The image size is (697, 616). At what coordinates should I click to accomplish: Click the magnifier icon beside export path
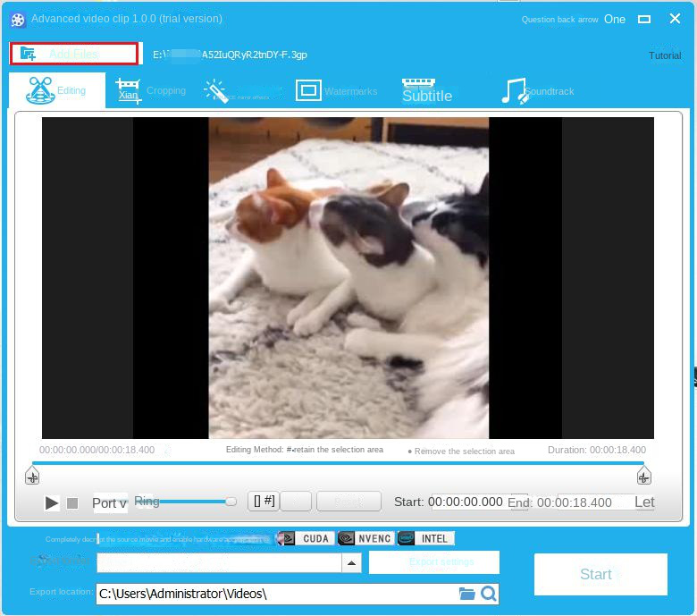pyautogui.click(x=488, y=594)
